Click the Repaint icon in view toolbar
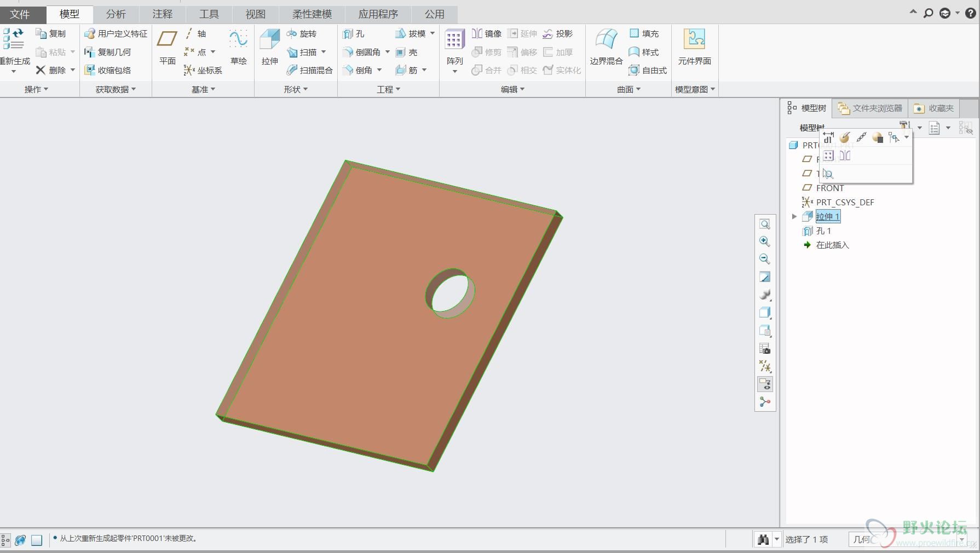Screen dimensions: 980x553 (765, 277)
